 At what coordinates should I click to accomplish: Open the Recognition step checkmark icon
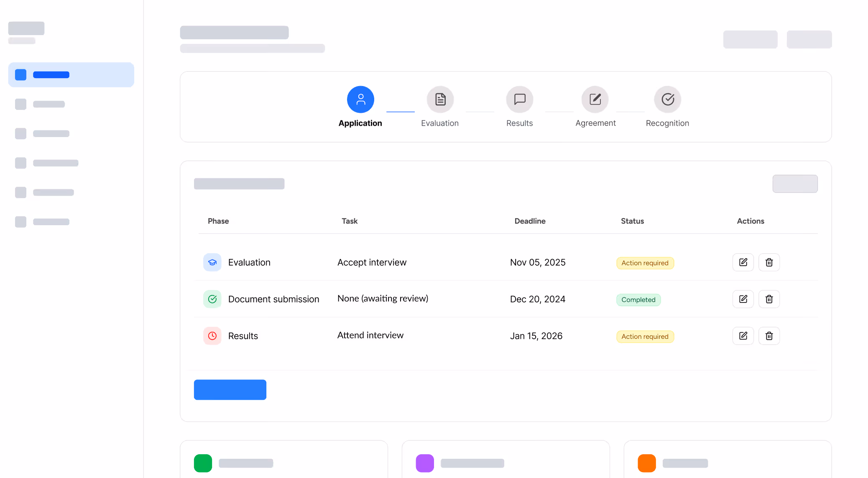click(x=668, y=99)
